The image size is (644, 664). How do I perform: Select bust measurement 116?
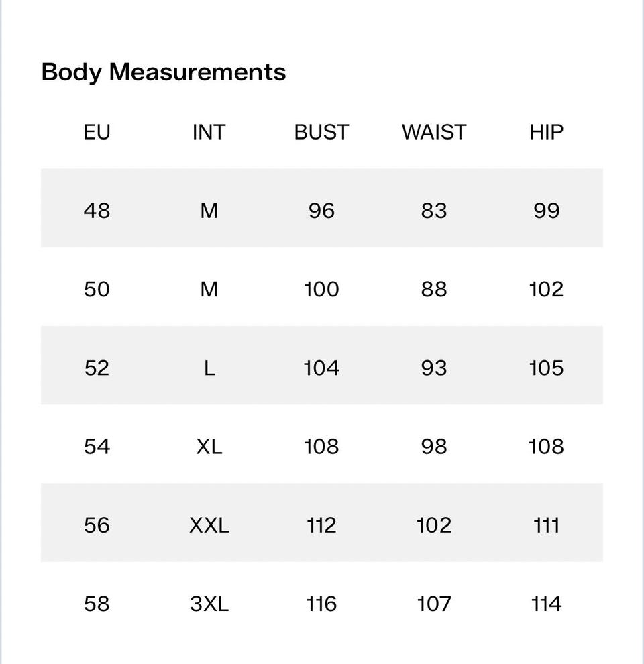click(x=321, y=604)
